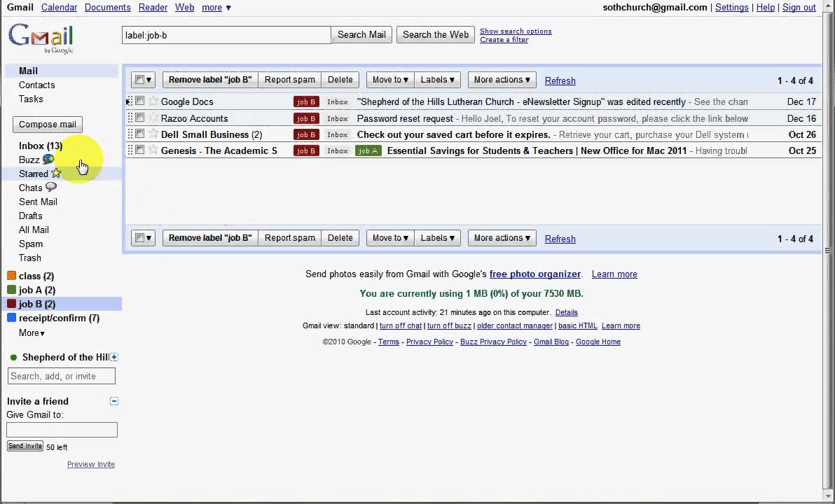Open Documents from the top bar
Viewport: 835px width, 504px height.
[108, 8]
